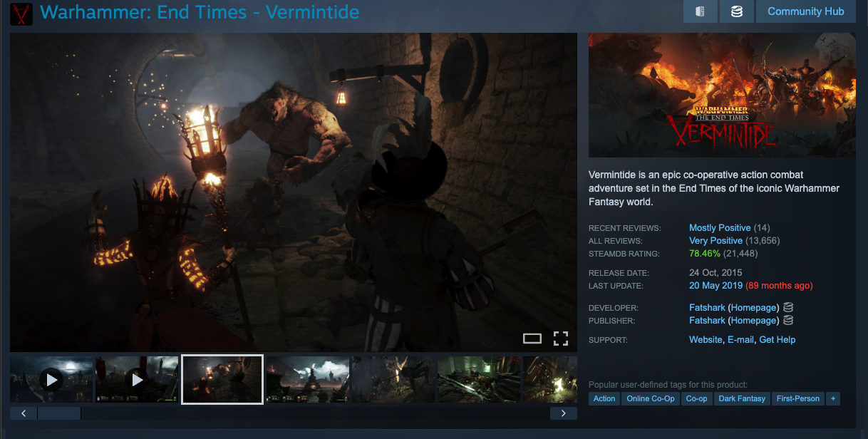The image size is (868, 439).
Task: Open the SteamDB database icon button in header
Action: [737, 11]
